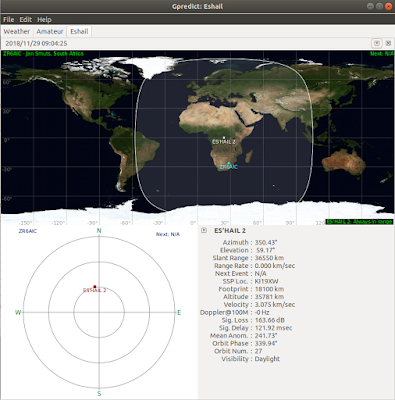Open the File menu

(x=9, y=19)
